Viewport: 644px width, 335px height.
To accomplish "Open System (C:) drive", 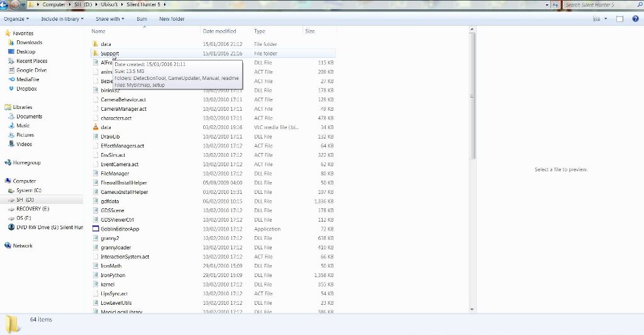I will coord(29,190).
